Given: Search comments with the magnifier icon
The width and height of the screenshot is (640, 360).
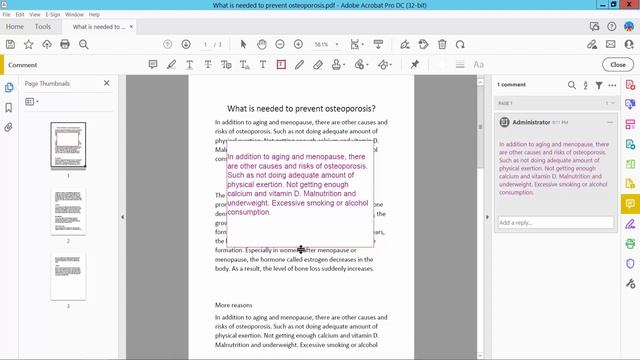Looking at the screenshot, I should 572,85.
